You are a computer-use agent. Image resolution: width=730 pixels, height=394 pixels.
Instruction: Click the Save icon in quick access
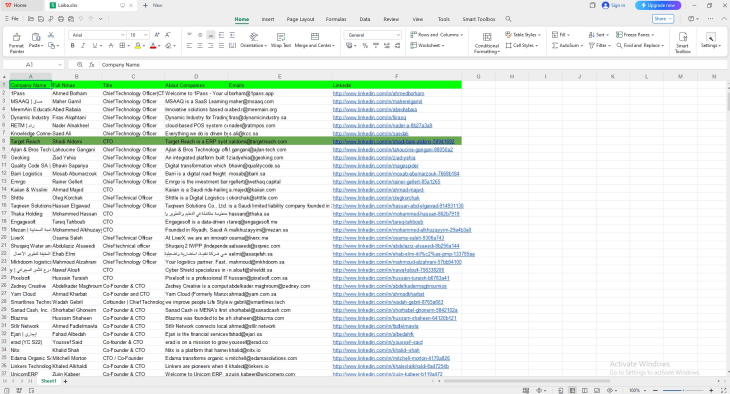(41, 19)
